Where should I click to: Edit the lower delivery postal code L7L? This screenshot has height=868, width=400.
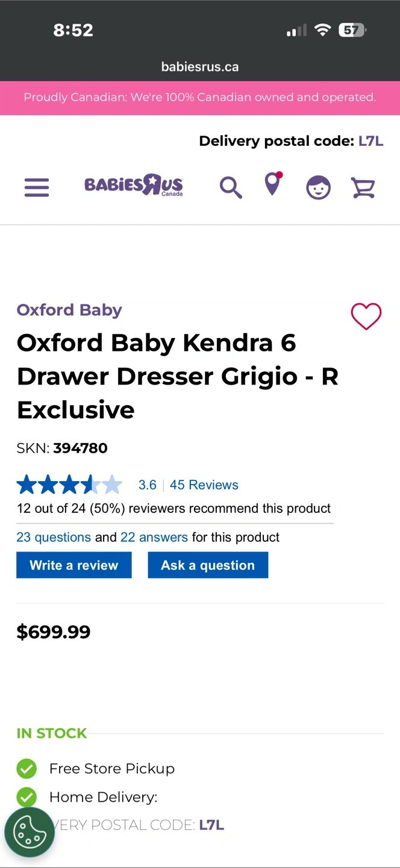[x=211, y=825]
